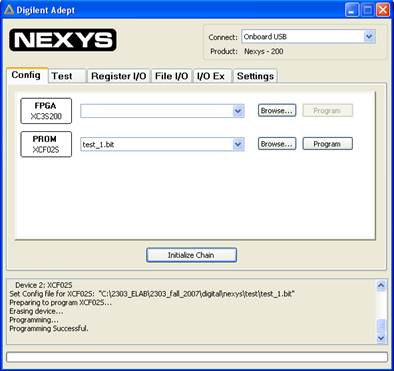Browse for an FPGA configuration file

[x=277, y=111]
